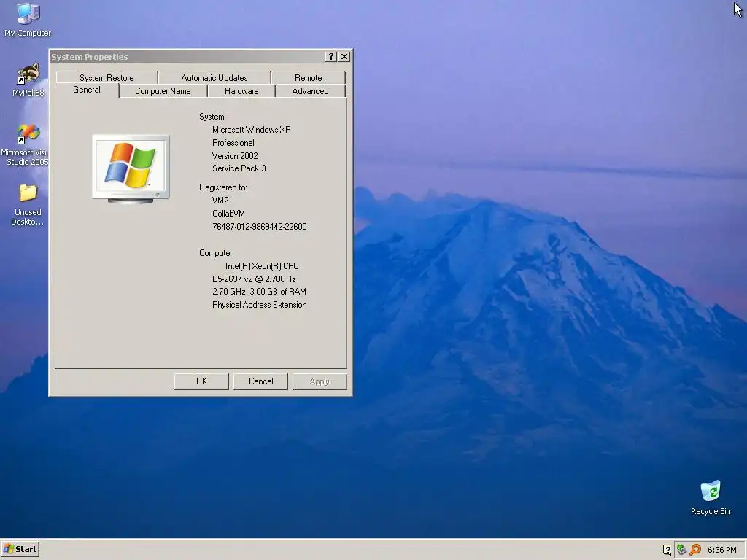This screenshot has height=560, width=747.
Task: Close the System Properties dialog
Action: [344, 57]
